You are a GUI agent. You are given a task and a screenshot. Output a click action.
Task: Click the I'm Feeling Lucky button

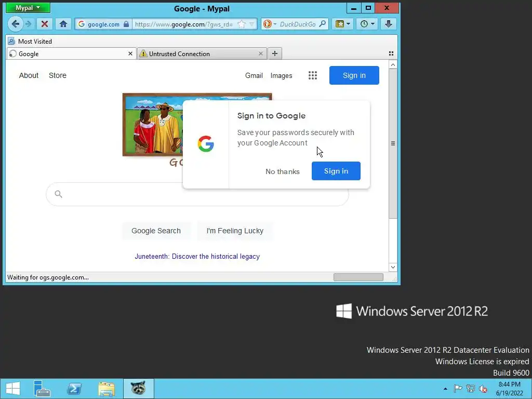235,231
